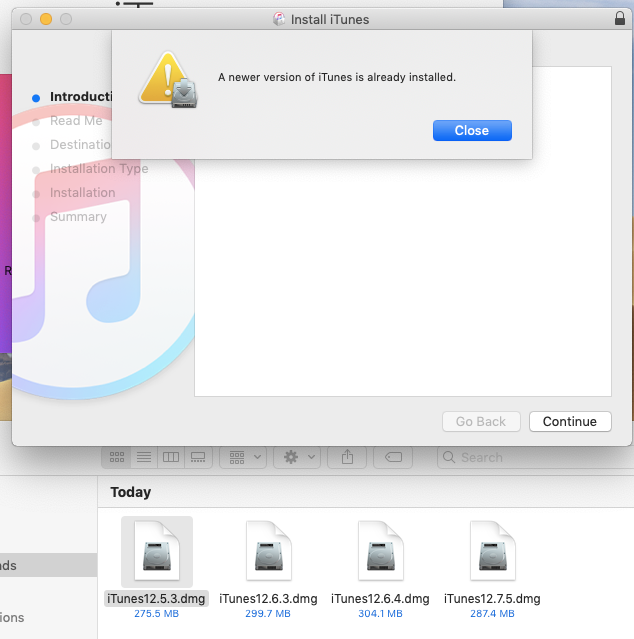634x639 pixels.
Task: Click the iTunes12.5.3.dmg file name
Action: [x=156, y=599]
